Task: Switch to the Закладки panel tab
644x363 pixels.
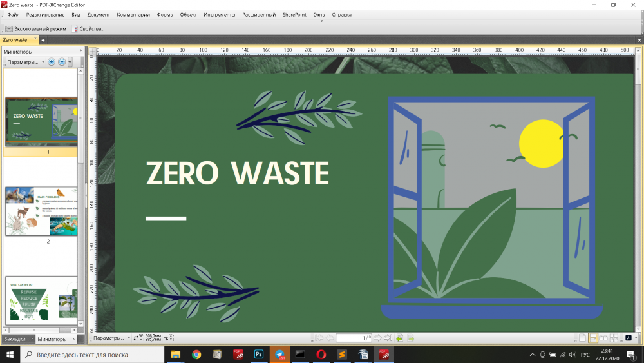Action: point(15,338)
